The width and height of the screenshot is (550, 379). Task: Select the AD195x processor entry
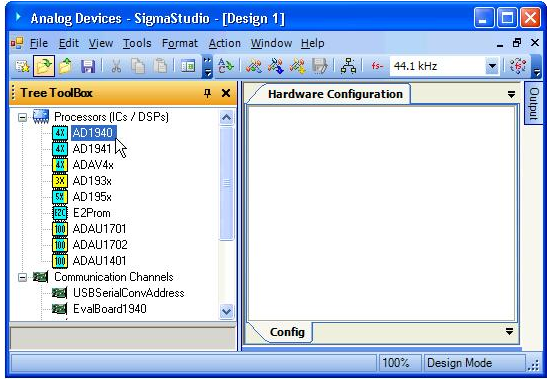pyautogui.click(x=92, y=197)
